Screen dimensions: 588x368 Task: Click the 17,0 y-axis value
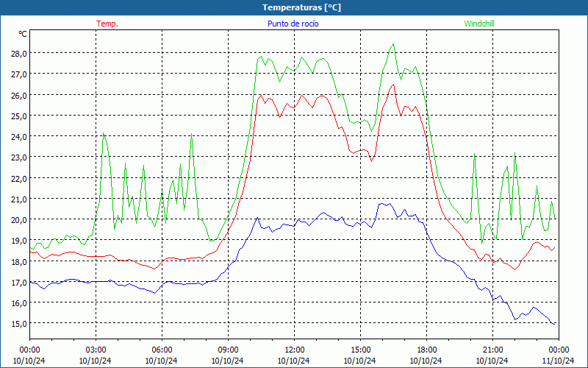19,283
